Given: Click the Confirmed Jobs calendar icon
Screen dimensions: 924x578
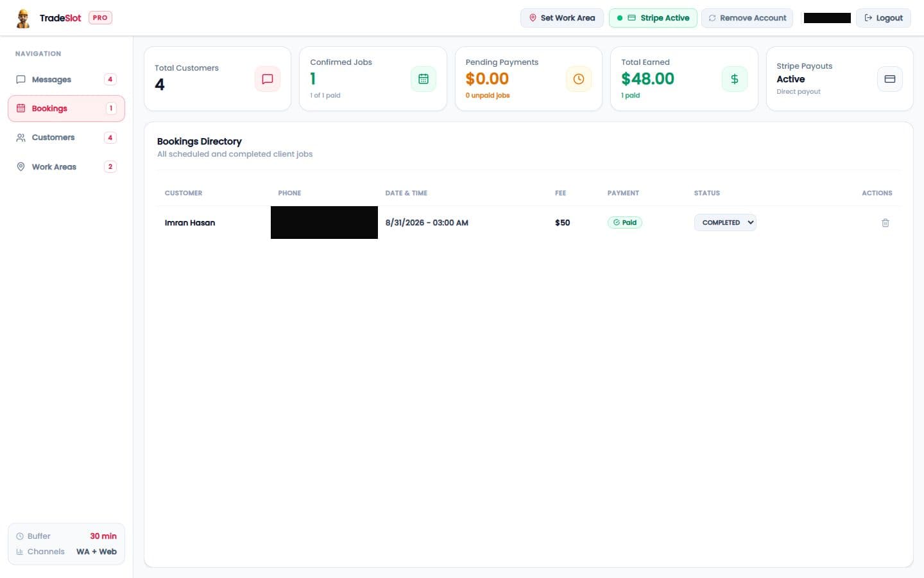Looking at the screenshot, I should 424,79.
